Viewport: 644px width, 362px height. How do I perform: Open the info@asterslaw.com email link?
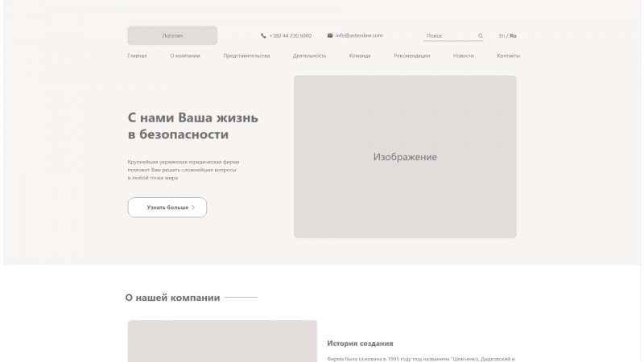coord(358,35)
